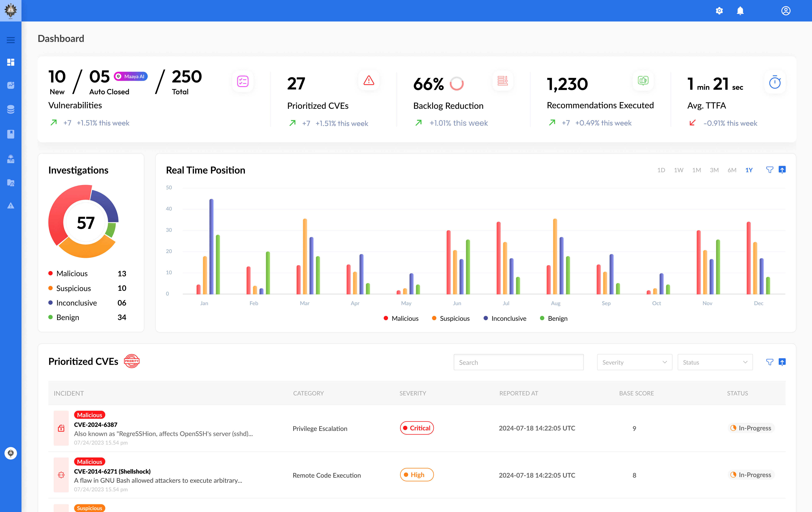Screen dimensions: 812x512
Task: Expand the Status dropdown
Action: 715,362
